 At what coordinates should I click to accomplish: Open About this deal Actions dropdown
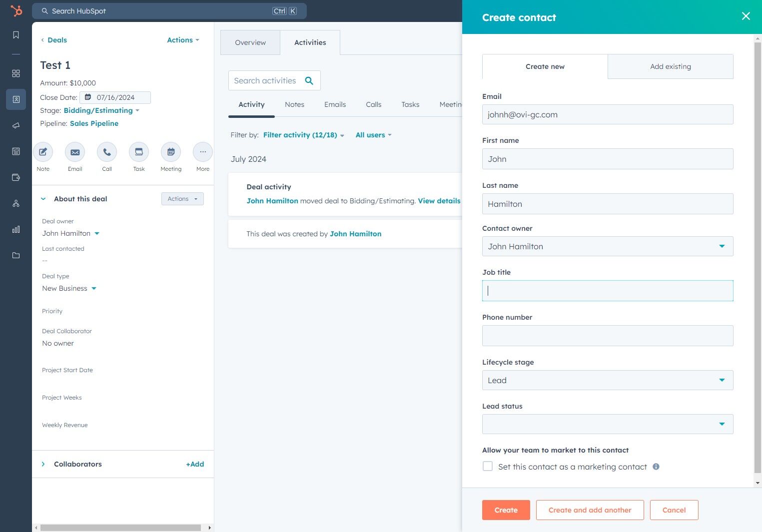182,199
